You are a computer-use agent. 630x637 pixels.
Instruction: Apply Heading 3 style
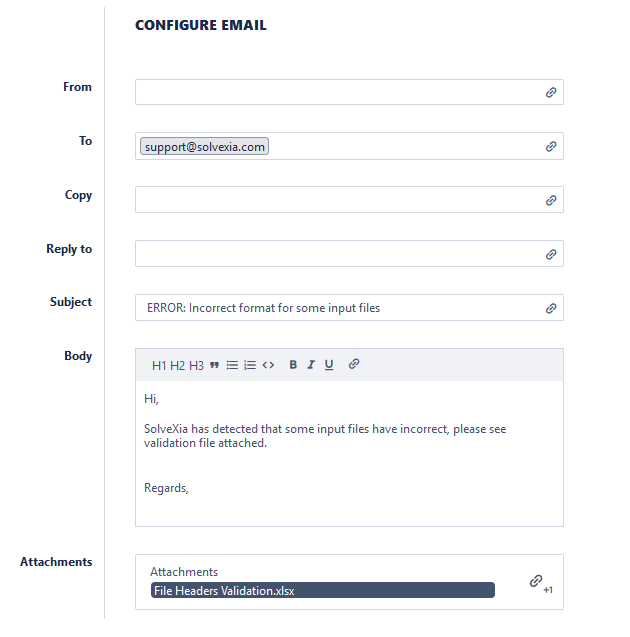point(196,365)
